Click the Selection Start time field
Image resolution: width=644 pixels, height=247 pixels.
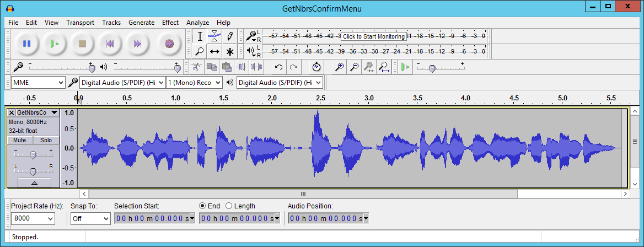pos(154,218)
